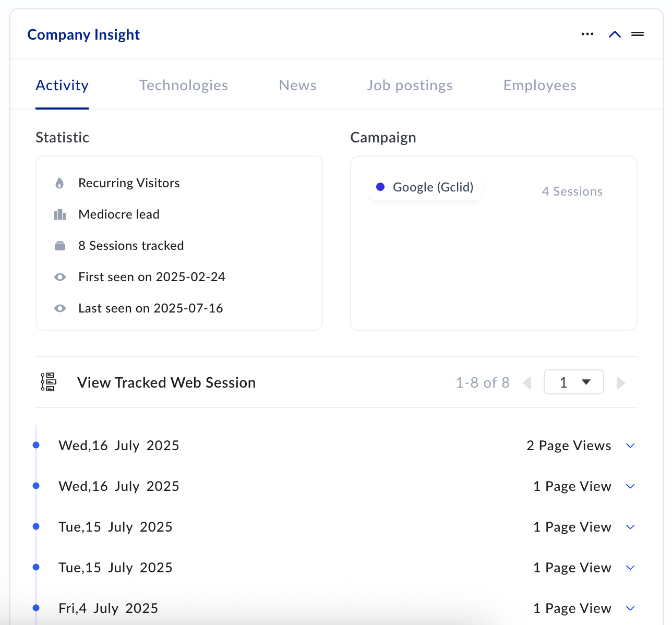This screenshot has height=625, width=672.
Task: Open the Technologies tab
Action: (184, 85)
